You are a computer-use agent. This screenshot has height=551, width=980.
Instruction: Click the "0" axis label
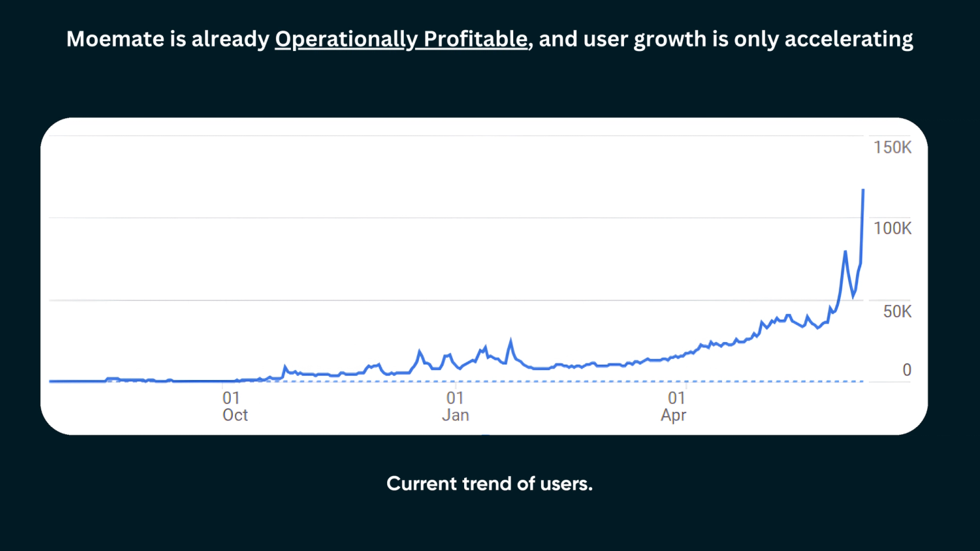(906, 370)
